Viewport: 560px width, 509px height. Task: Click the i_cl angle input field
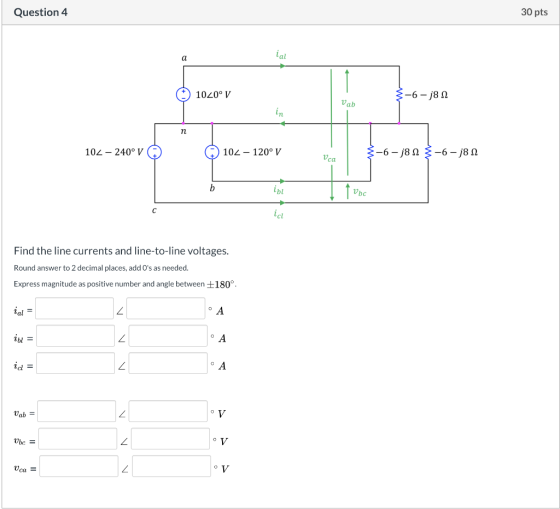coord(168,363)
